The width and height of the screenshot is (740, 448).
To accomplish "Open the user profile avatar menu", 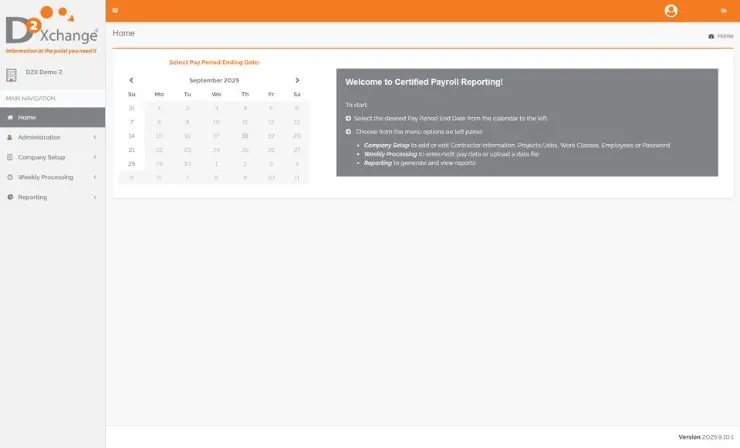I will [x=671, y=10].
